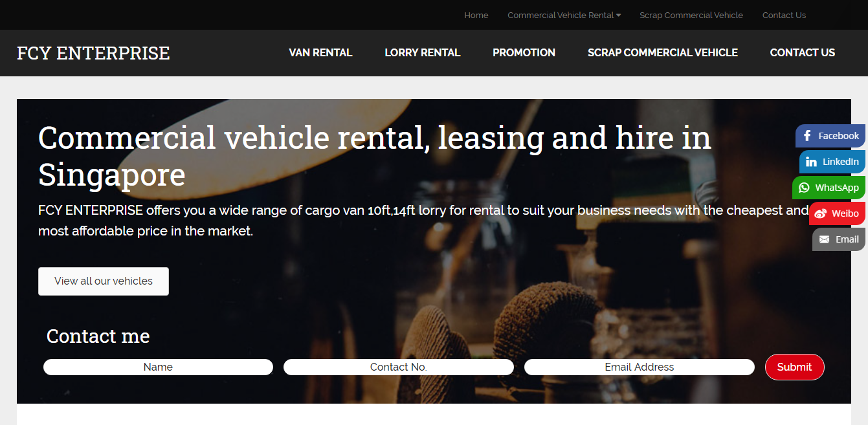Focus the Email Address input field

pos(640,367)
